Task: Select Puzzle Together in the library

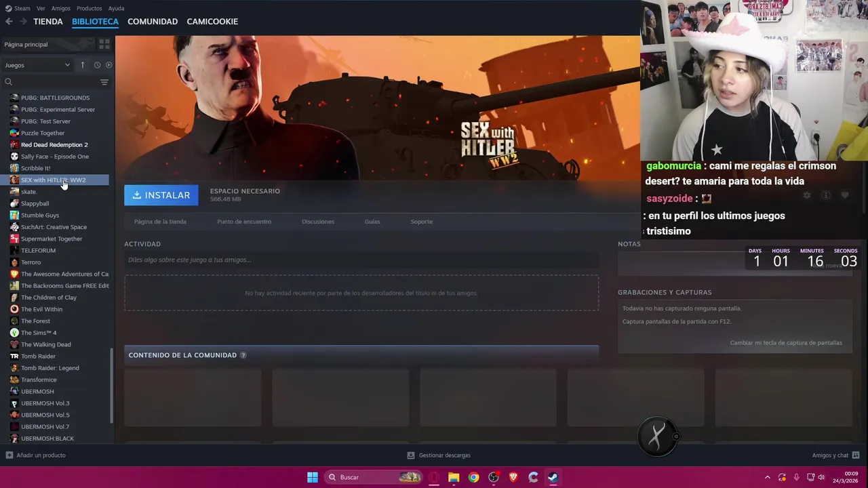Action: [x=43, y=133]
